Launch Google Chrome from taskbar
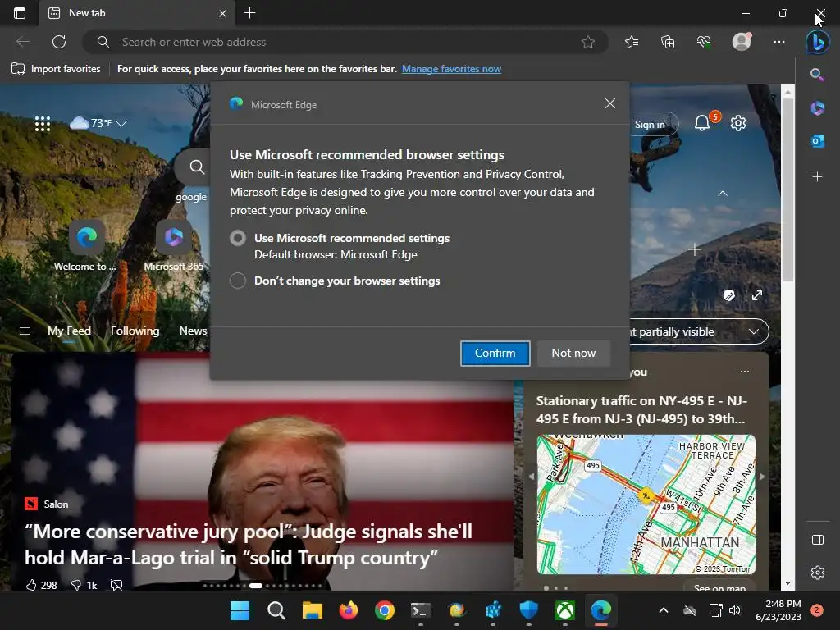Image resolution: width=840 pixels, height=630 pixels. pos(385,610)
